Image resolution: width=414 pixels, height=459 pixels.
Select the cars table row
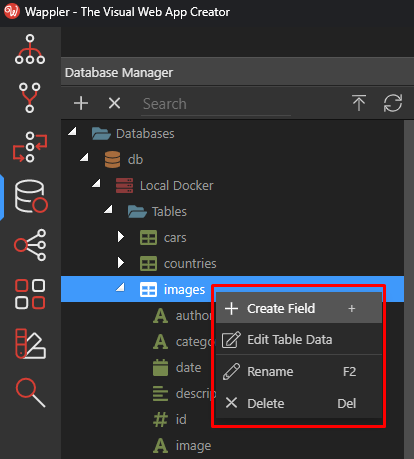coord(232,238)
